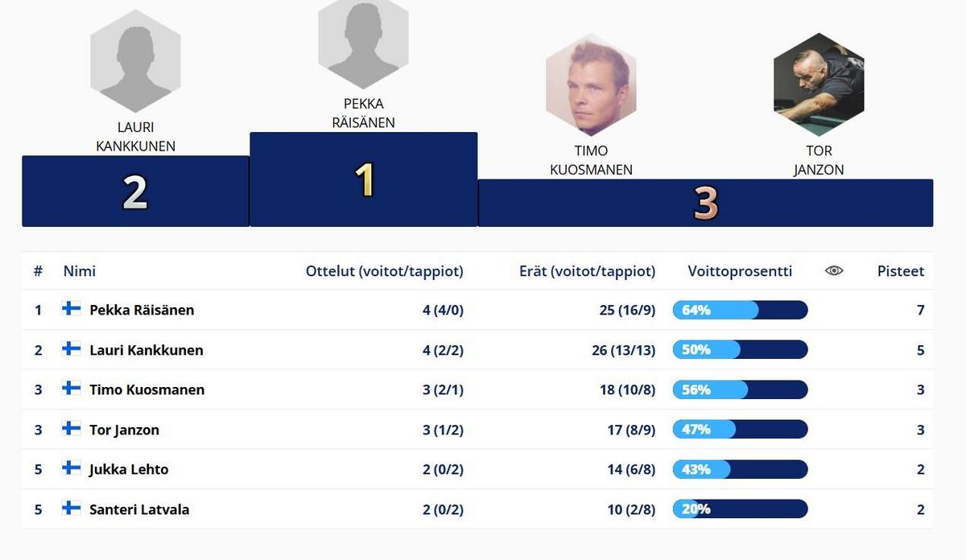Sort by Voittoprosentti column header

pyautogui.click(x=740, y=271)
